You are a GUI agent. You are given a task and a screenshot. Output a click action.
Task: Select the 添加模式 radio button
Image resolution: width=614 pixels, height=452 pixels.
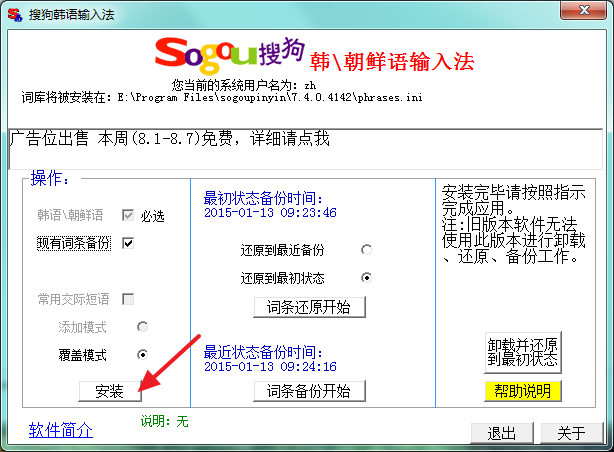[143, 327]
